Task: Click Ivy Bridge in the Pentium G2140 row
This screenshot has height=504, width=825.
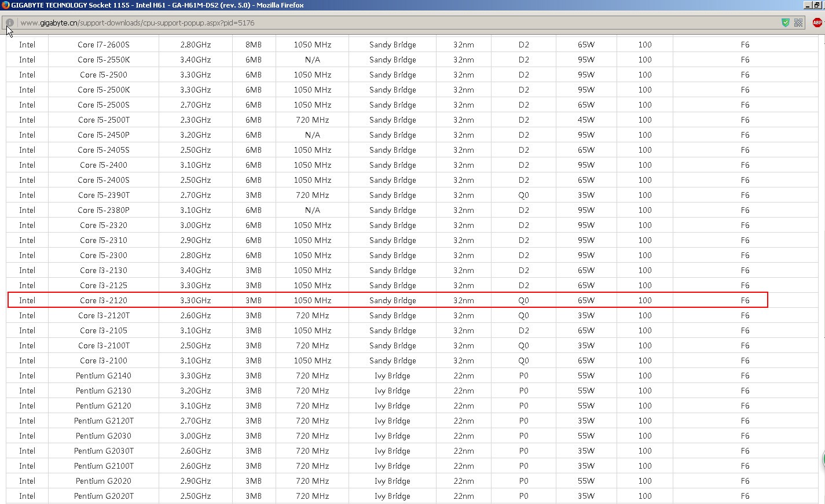Action: [393, 376]
